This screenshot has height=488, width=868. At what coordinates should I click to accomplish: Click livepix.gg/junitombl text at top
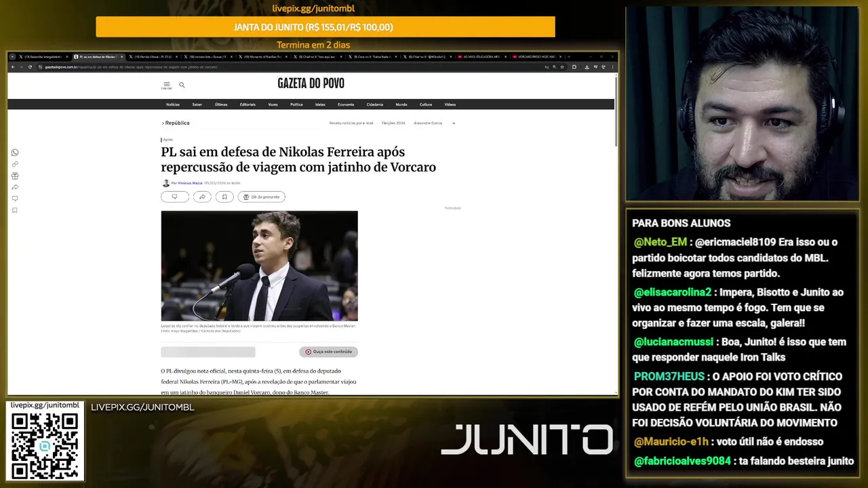point(313,8)
